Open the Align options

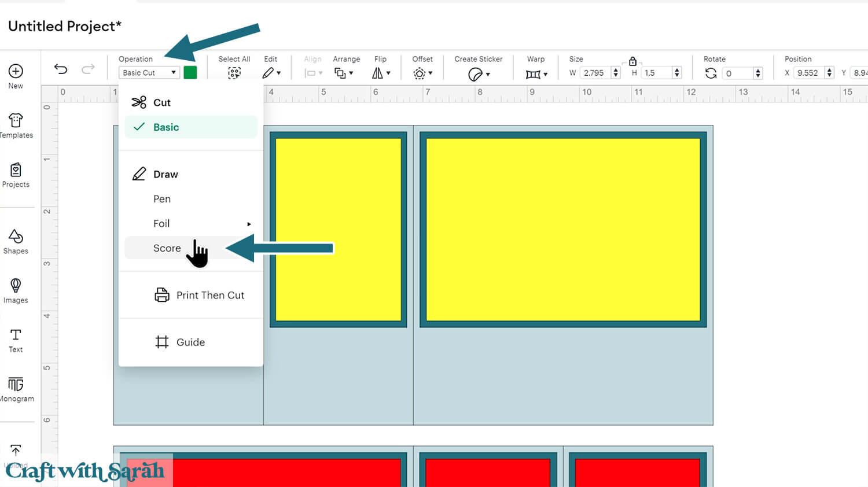point(313,73)
